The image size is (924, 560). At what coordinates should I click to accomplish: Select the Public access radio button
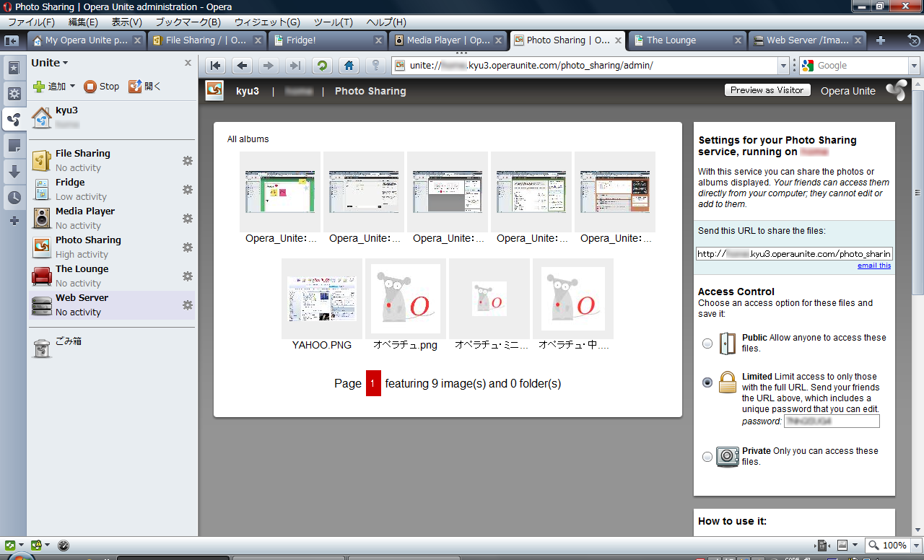[707, 344]
